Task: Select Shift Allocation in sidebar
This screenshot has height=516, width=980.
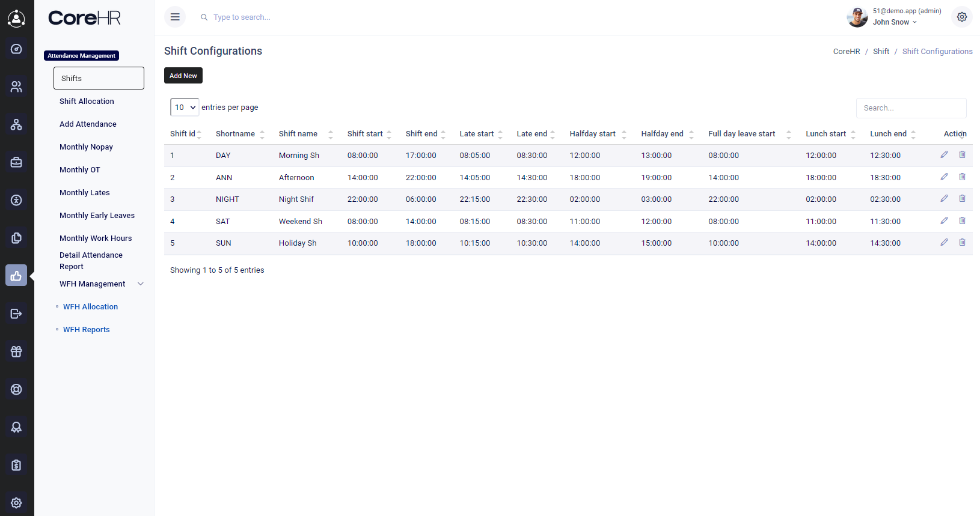Action: click(x=87, y=102)
